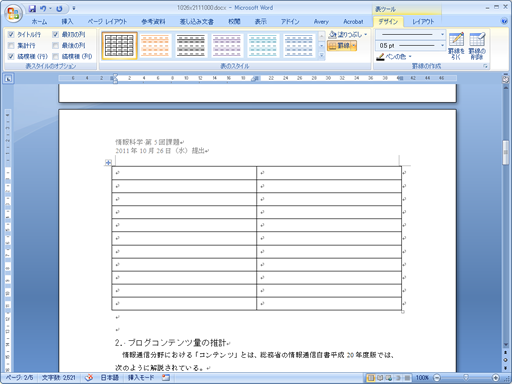Viewport: 512px width, 384px height.
Task: Select the 罫線を引く draw table tool
Action: pyautogui.click(x=456, y=46)
